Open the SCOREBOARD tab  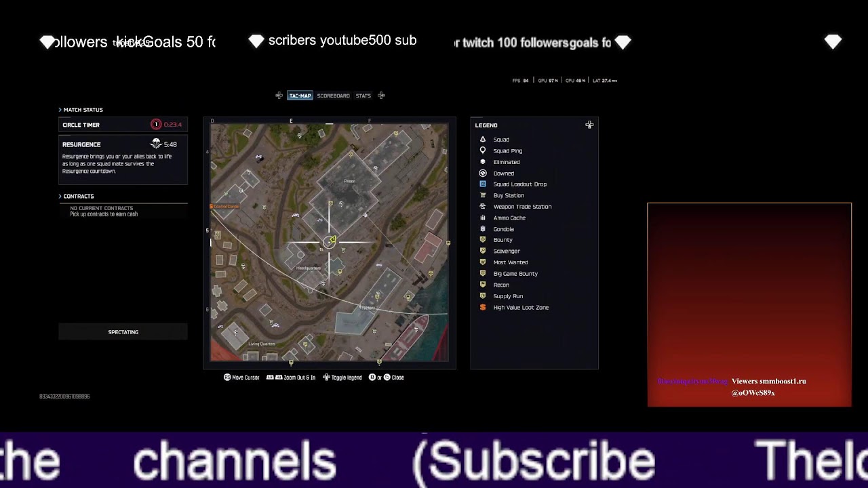tap(333, 96)
